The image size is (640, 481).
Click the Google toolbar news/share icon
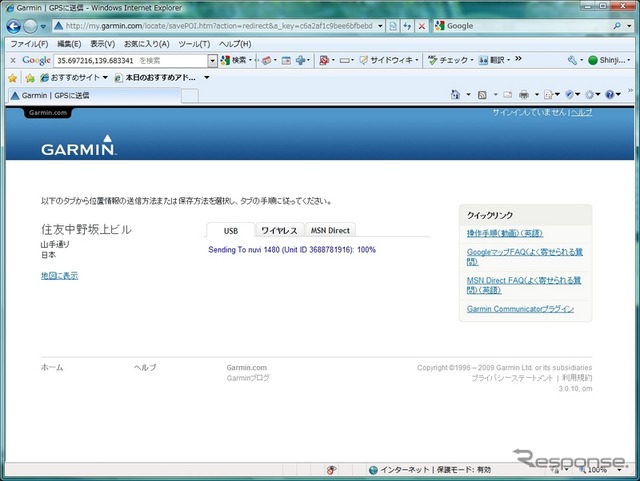pyautogui.click(x=267, y=60)
